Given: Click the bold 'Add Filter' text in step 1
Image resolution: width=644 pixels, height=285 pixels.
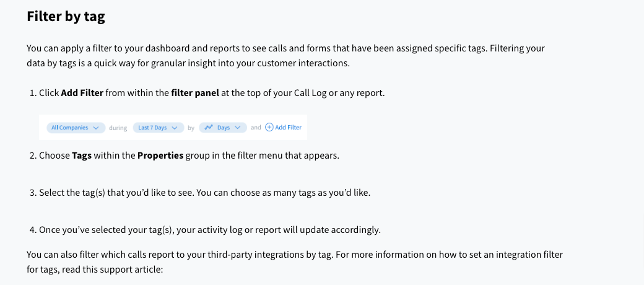Looking at the screenshot, I should (82, 93).
